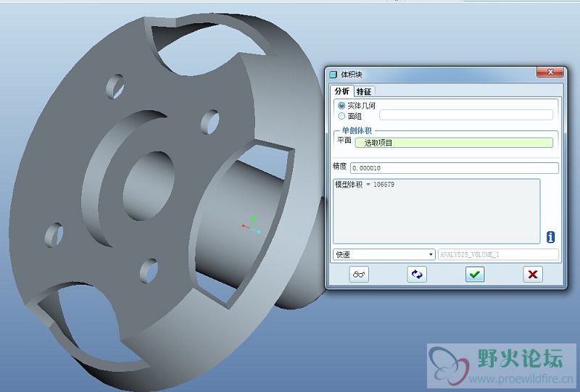This screenshot has height=392, width=580.
Task: Click the 体积块 dialog title icon
Action: [x=333, y=75]
